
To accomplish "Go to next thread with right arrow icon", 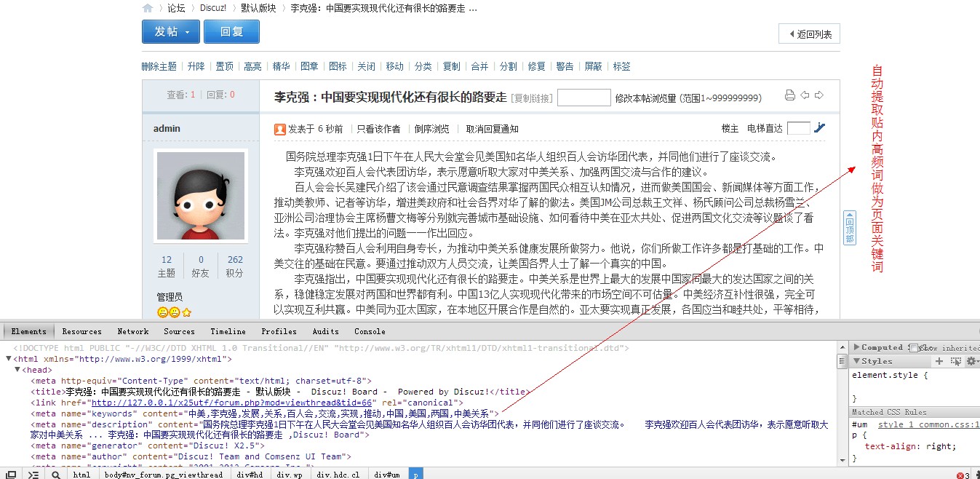I will point(818,95).
